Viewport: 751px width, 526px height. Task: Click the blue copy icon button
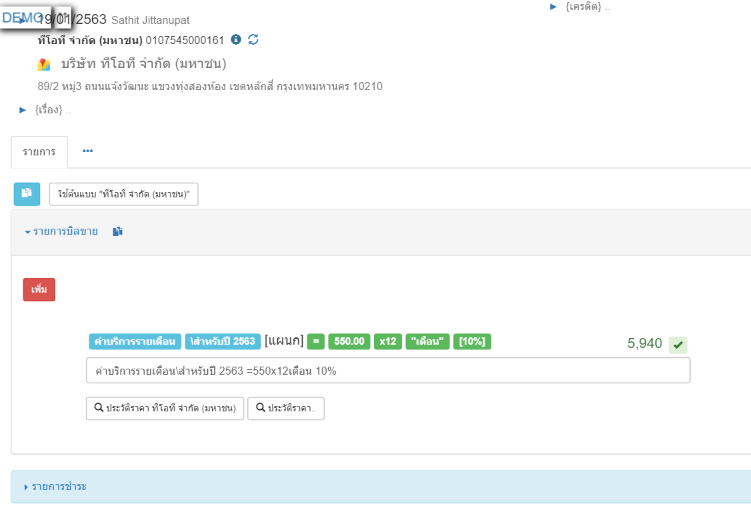pos(27,193)
